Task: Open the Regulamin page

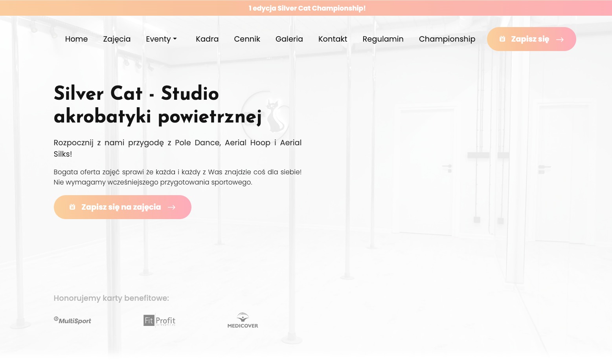Action: [x=383, y=39]
